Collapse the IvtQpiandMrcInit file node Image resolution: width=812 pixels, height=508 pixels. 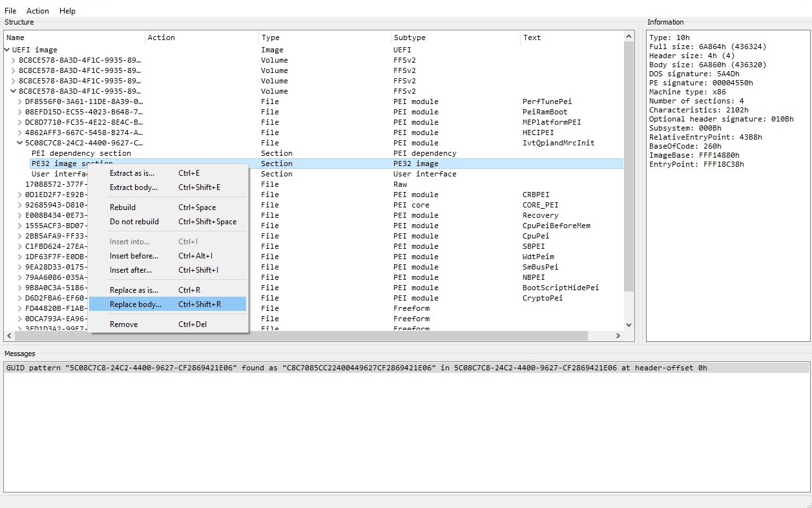click(x=20, y=143)
